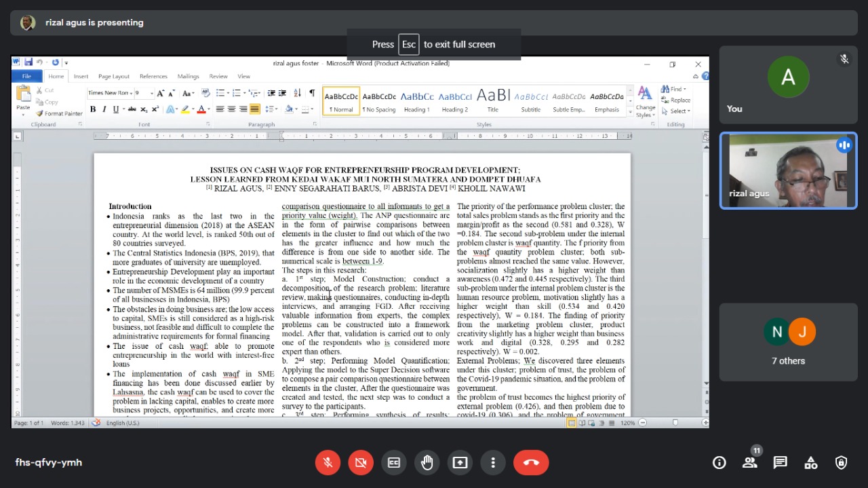This screenshot has width=868, height=488.
Task: Apply the Title style
Action: [493, 101]
